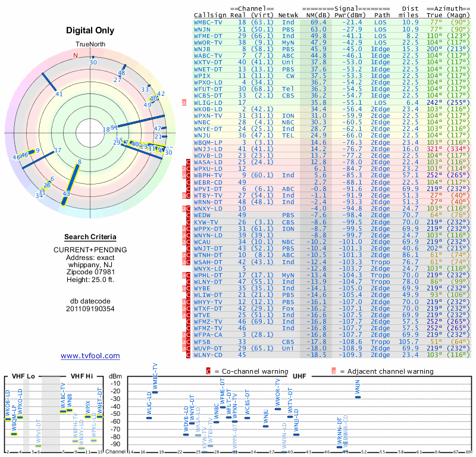Select WWOR-TV callsign in the table

pyautogui.click(x=208, y=42)
